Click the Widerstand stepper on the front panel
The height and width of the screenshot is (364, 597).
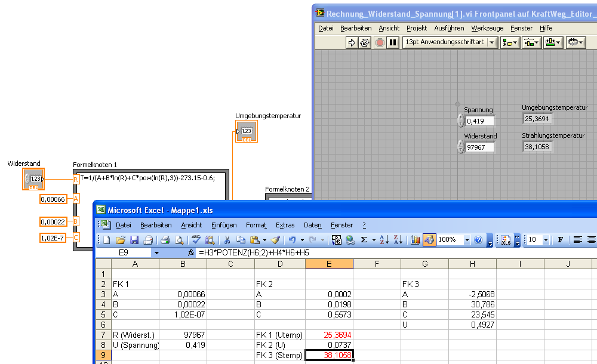[x=461, y=147]
